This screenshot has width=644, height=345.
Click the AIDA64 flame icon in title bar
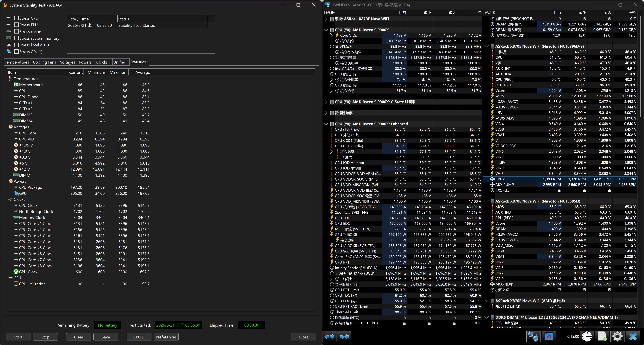point(5,5)
